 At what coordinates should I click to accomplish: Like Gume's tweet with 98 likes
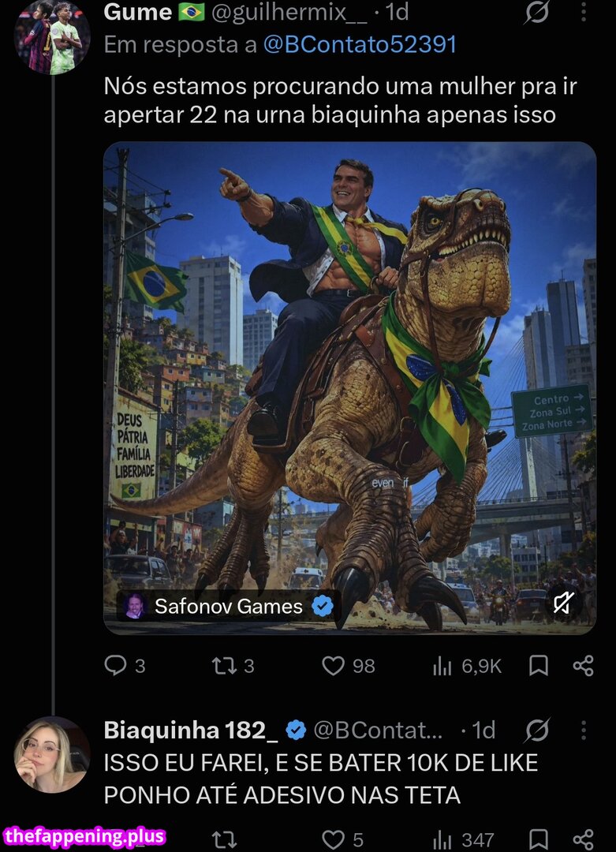point(348,666)
